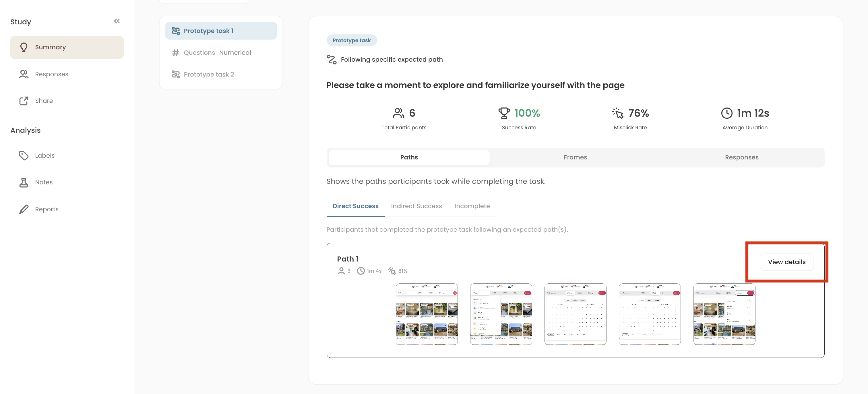The image size is (868, 394).
Task: Click the Path 1 heading
Action: click(347, 259)
